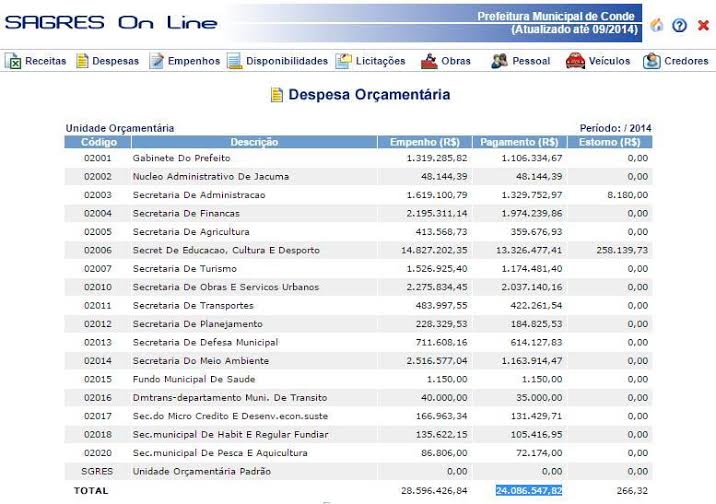Screen dimensions: 716x504
Task: Click total empenho 28.596.426,84
Action: pos(434,491)
